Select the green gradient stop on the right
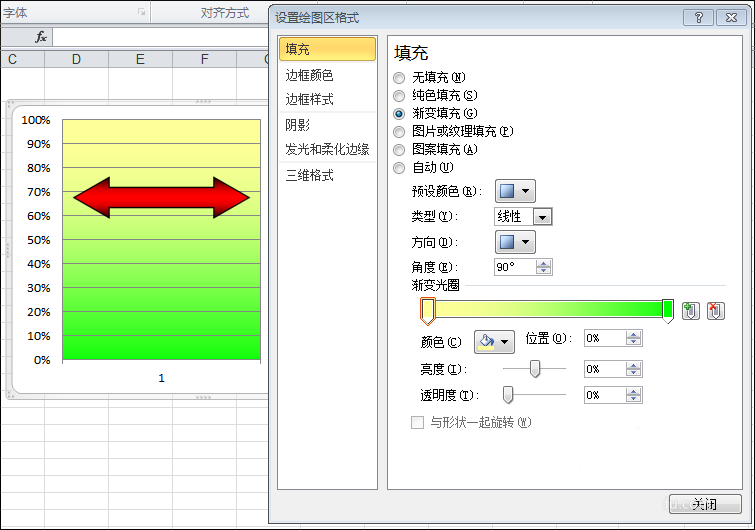Screen dimensions: 755x530 click(x=668, y=310)
